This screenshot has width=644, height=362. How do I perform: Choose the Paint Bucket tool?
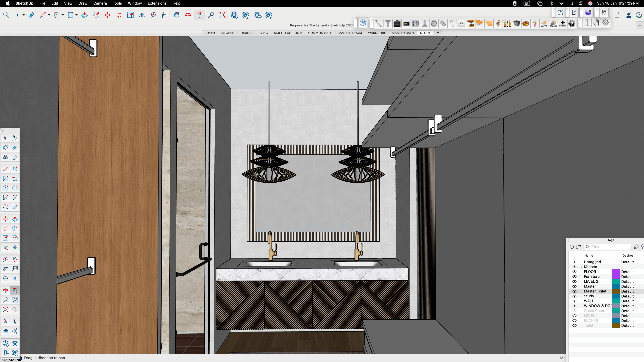point(176,15)
